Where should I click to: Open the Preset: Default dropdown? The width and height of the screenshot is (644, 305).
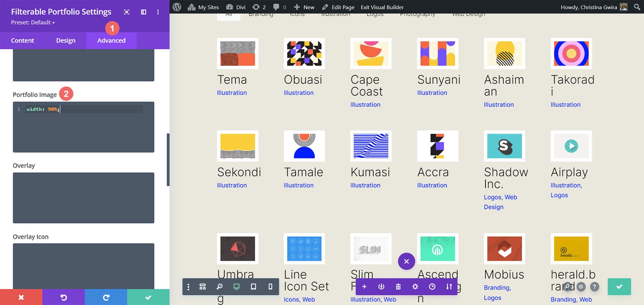(33, 23)
